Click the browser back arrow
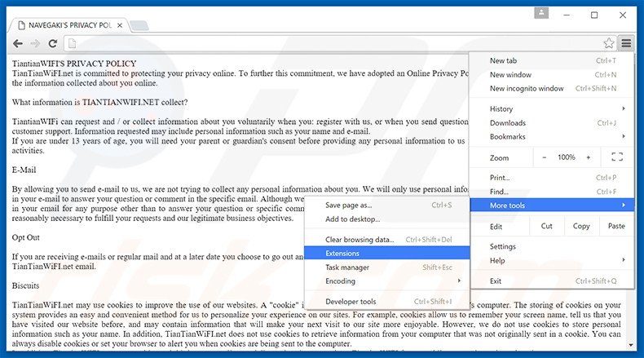This screenshot has width=644, height=358. point(18,43)
